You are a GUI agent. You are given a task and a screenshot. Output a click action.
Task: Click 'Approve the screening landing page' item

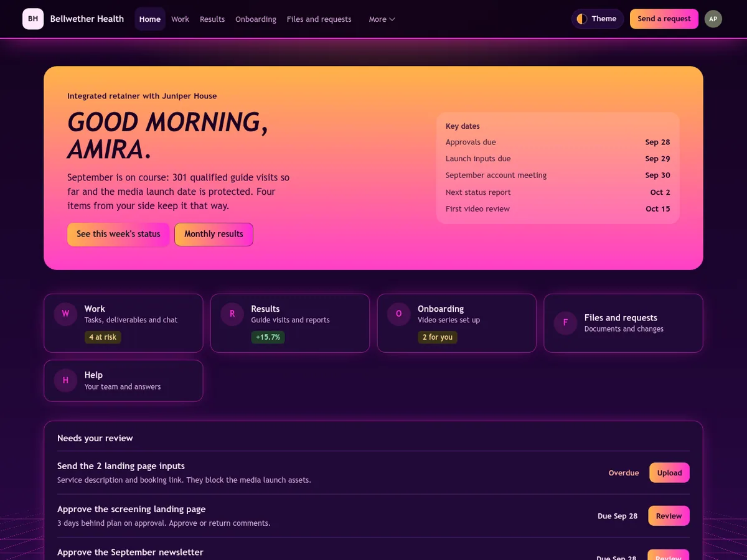[131, 509]
